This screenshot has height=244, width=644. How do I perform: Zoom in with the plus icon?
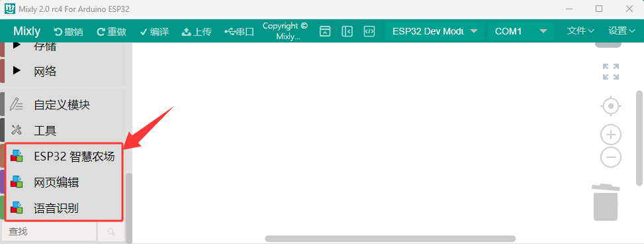[x=611, y=135]
